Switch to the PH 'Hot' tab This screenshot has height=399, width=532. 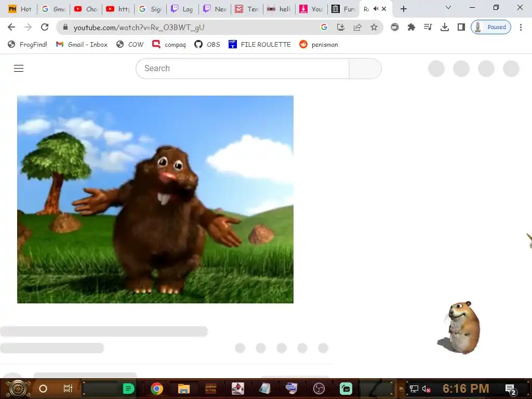click(20, 9)
